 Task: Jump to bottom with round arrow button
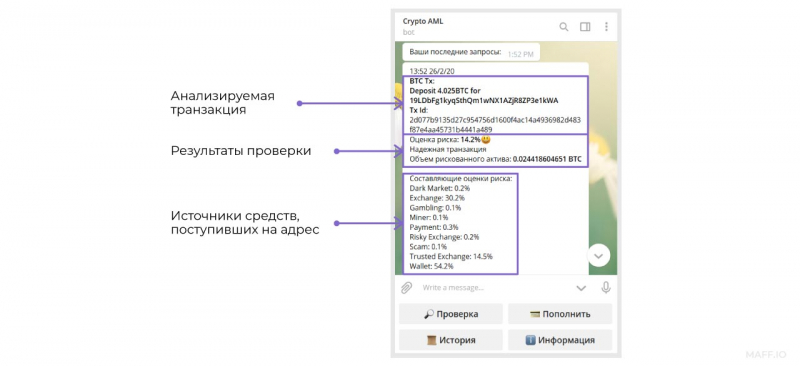(599, 256)
